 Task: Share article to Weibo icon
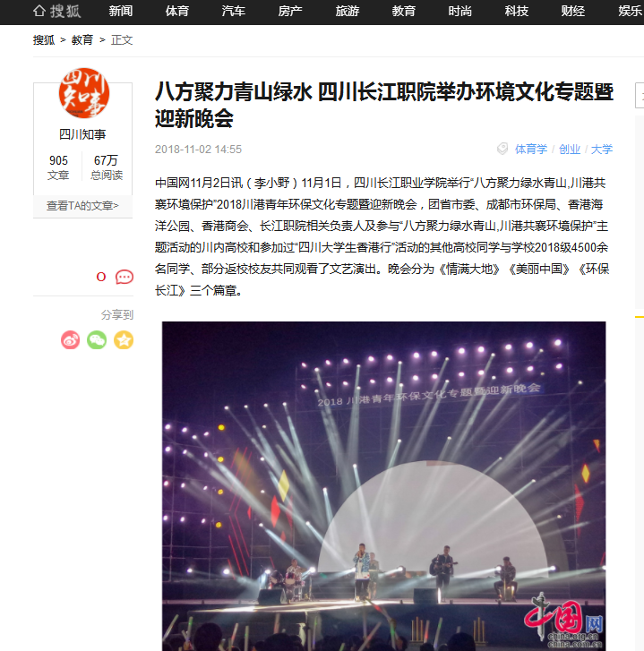pos(70,340)
